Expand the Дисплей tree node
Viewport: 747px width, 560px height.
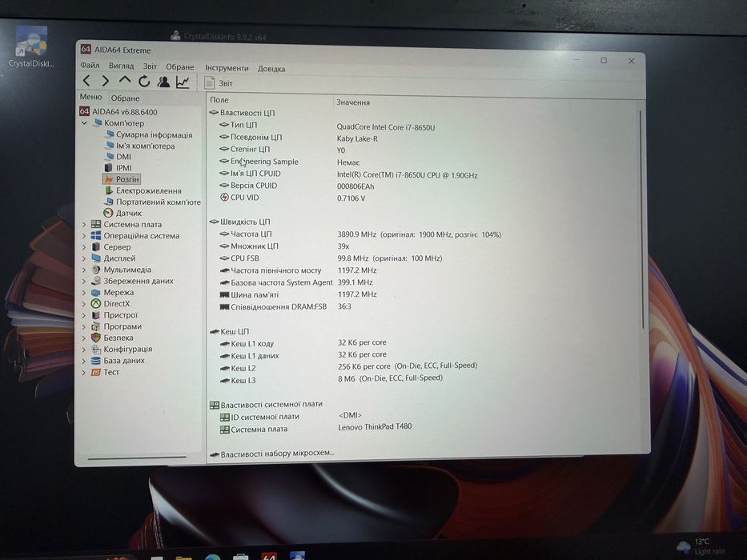[84, 258]
